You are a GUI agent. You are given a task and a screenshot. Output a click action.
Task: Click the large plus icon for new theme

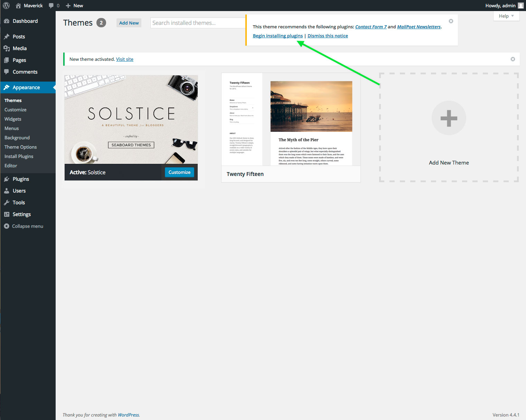449,118
